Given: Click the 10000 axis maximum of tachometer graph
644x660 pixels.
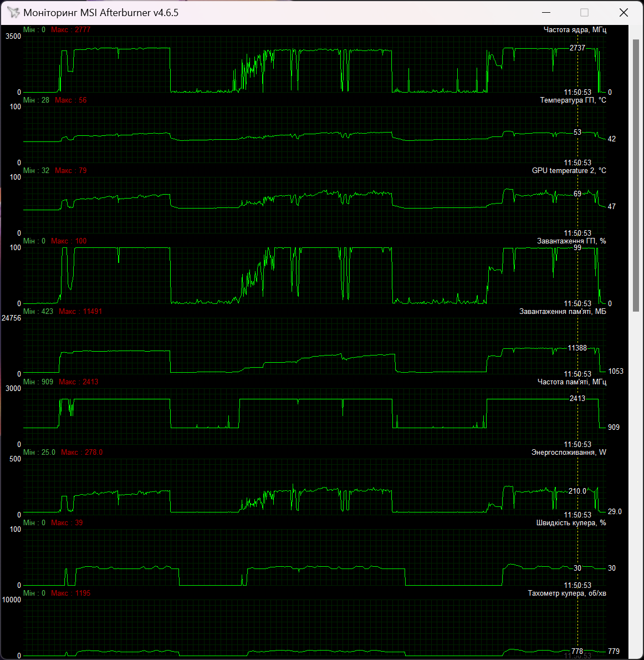Looking at the screenshot, I should (11, 600).
